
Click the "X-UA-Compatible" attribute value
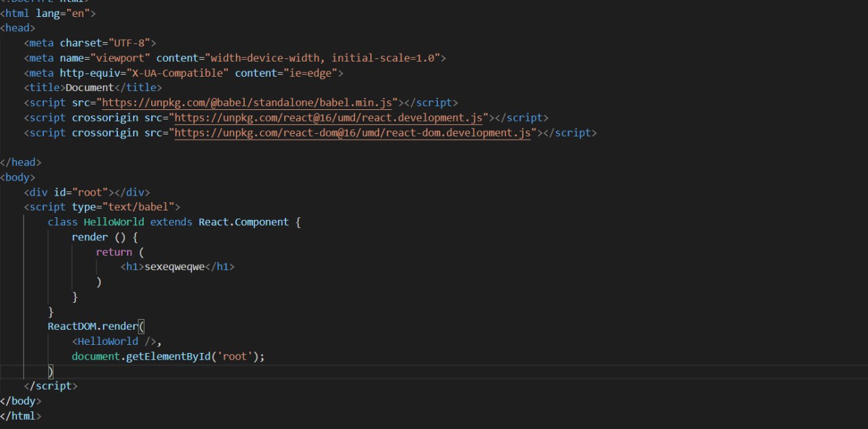[x=180, y=73]
